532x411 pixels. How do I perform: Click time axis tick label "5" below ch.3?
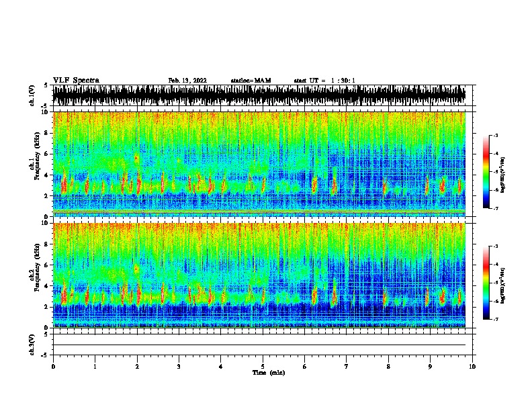263,367
